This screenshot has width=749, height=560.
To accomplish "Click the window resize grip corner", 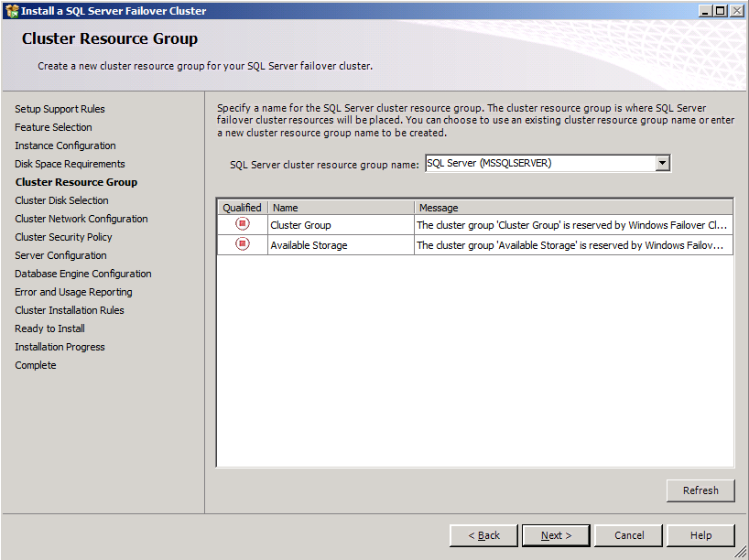I will [741, 553].
